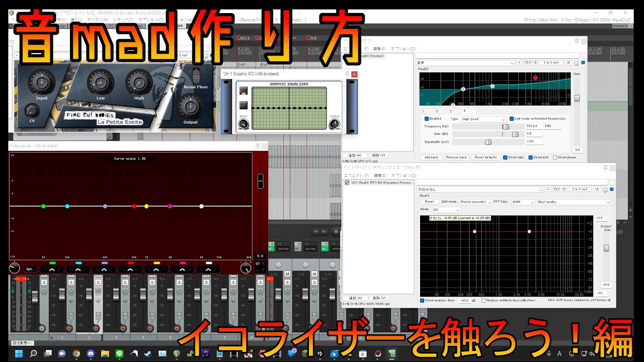The image size is (644, 362).
Task: Select the red band node in Frequalizer
Action: [x=134, y=206]
